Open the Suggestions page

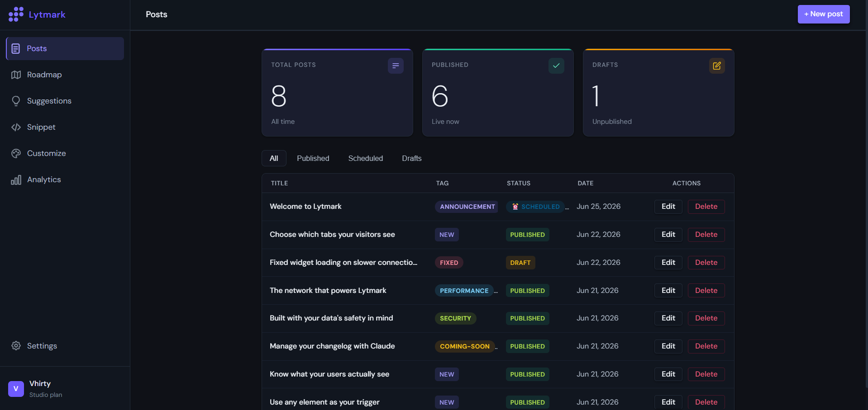(x=65, y=101)
